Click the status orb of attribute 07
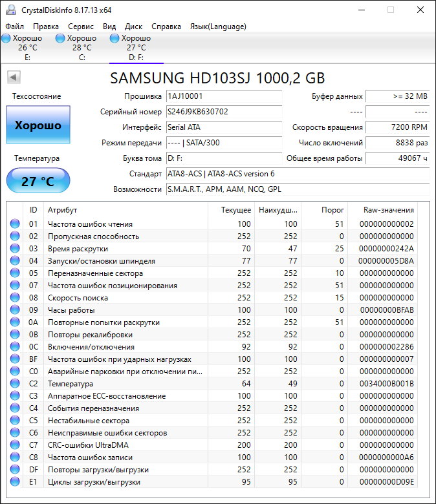436x504 pixels. coord(15,285)
